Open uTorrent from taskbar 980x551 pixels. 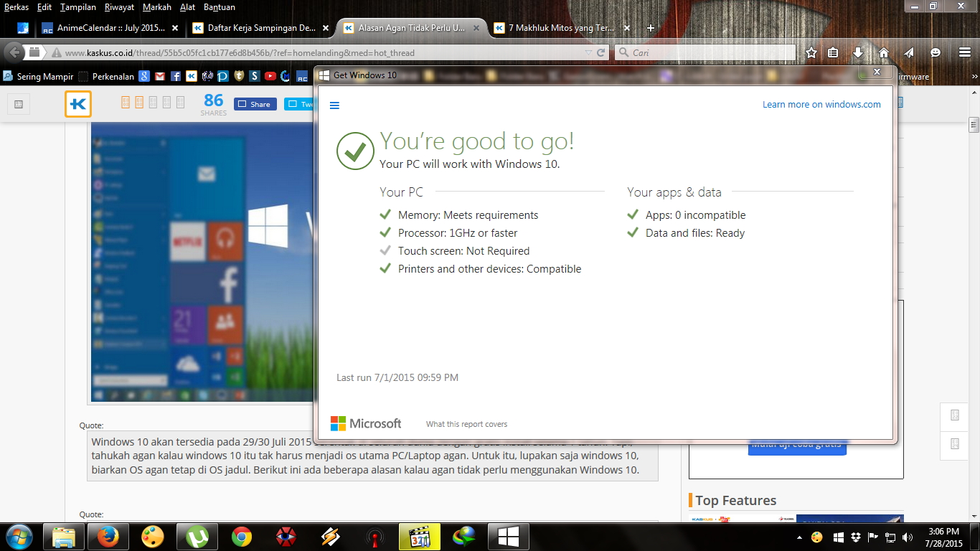[197, 537]
